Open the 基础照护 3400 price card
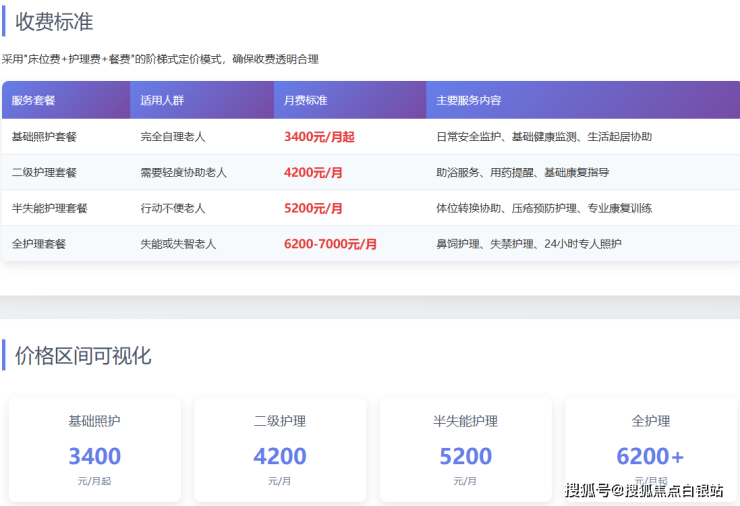 click(x=95, y=449)
